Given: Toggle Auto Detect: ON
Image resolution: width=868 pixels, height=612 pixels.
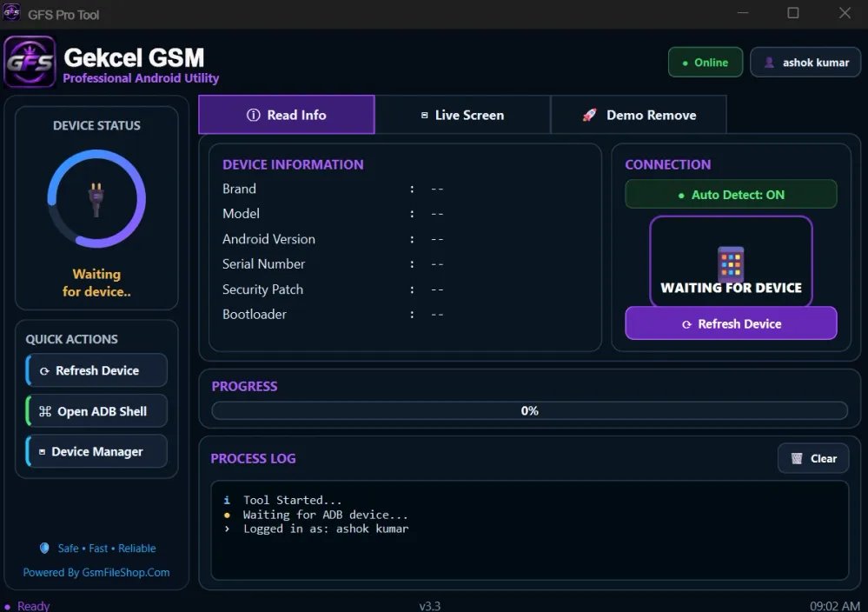Looking at the screenshot, I should click(x=731, y=195).
